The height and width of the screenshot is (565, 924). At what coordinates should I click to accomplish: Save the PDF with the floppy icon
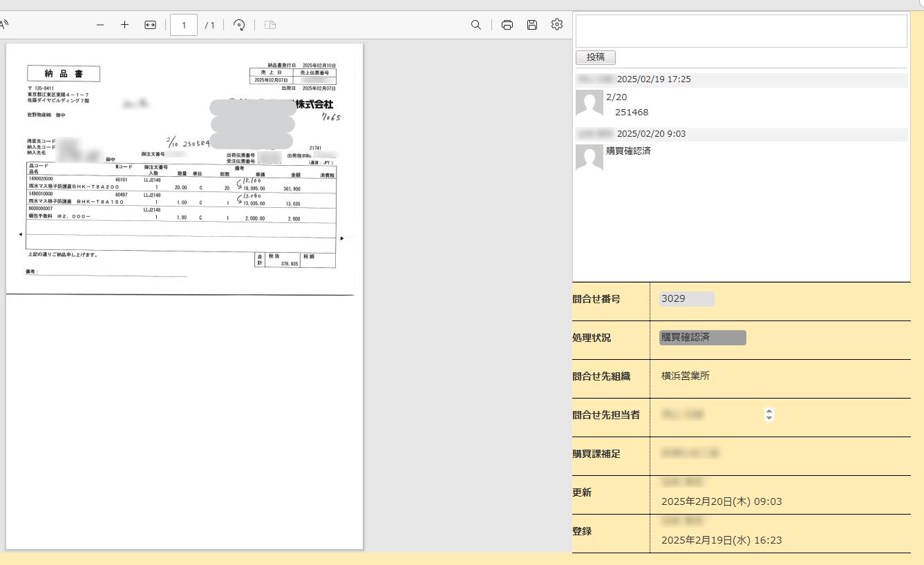point(531,25)
